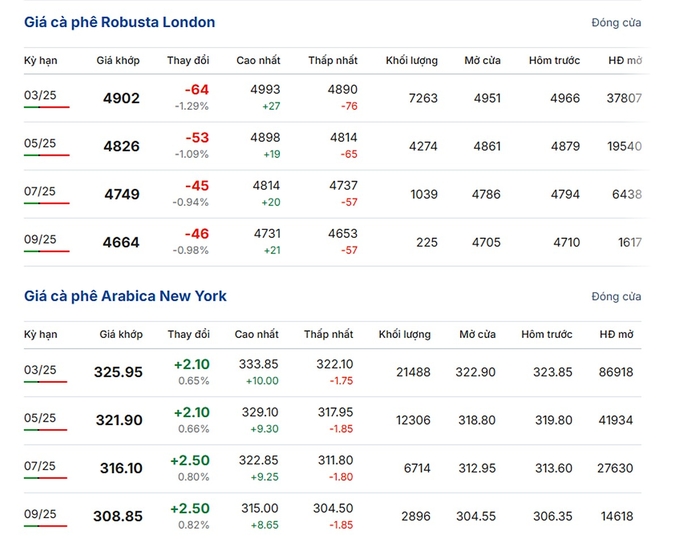Viewport: 680px width, 539px height.
Task: Click the volume value 6714
Action: point(417,469)
